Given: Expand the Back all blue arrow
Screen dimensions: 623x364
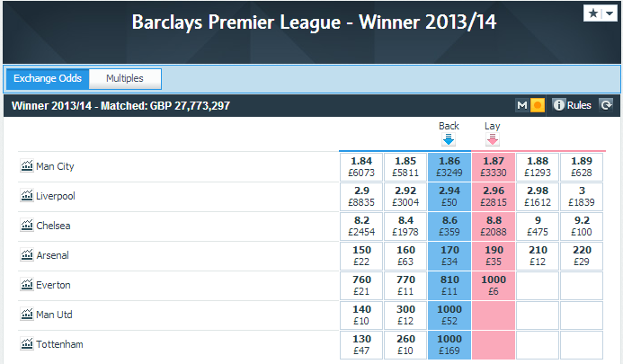Looking at the screenshot, I should (x=449, y=139).
